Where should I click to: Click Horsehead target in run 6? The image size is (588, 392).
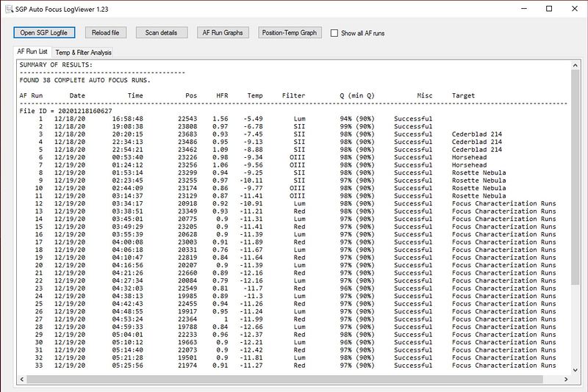pos(469,157)
